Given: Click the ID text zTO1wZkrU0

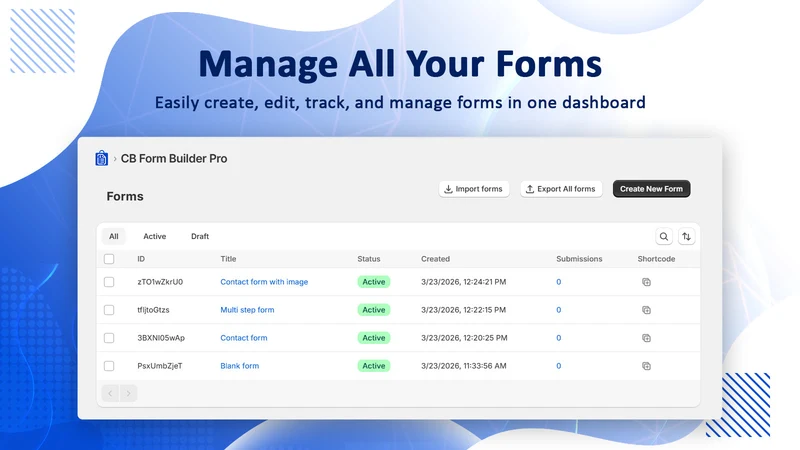Looking at the screenshot, I should [160, 282].
